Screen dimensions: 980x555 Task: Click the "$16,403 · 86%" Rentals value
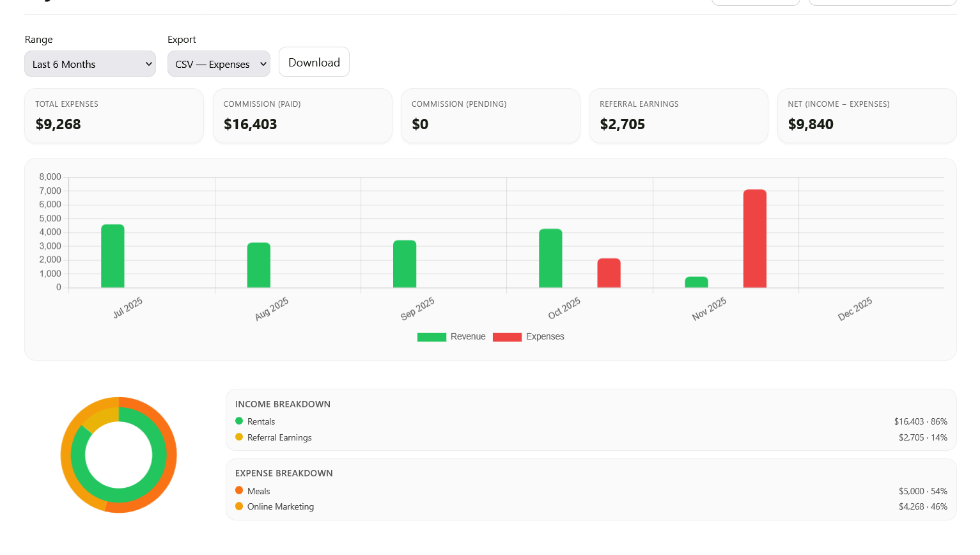921,421
